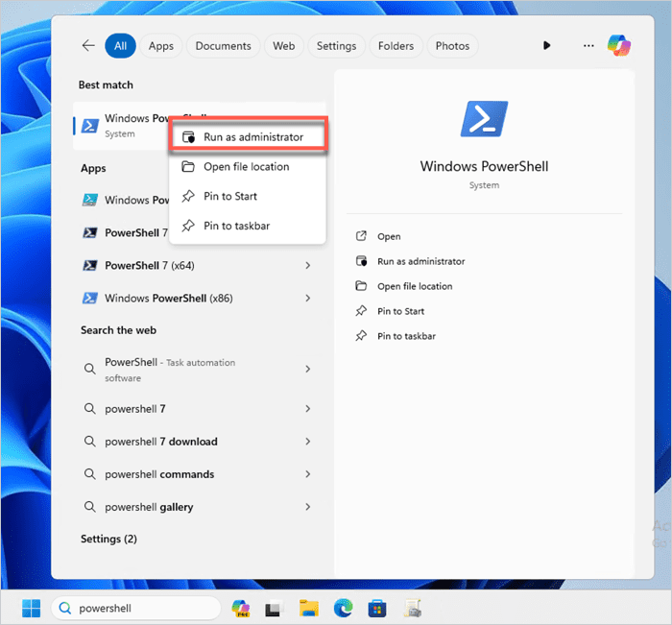This screenshot has width=672, height=625.
Task: Expand the powershell 7 download chevron
Action: point(308,441)
